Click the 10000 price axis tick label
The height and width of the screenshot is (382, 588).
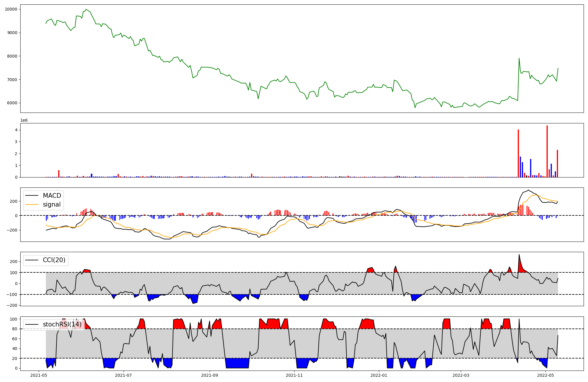pos(11,9)
